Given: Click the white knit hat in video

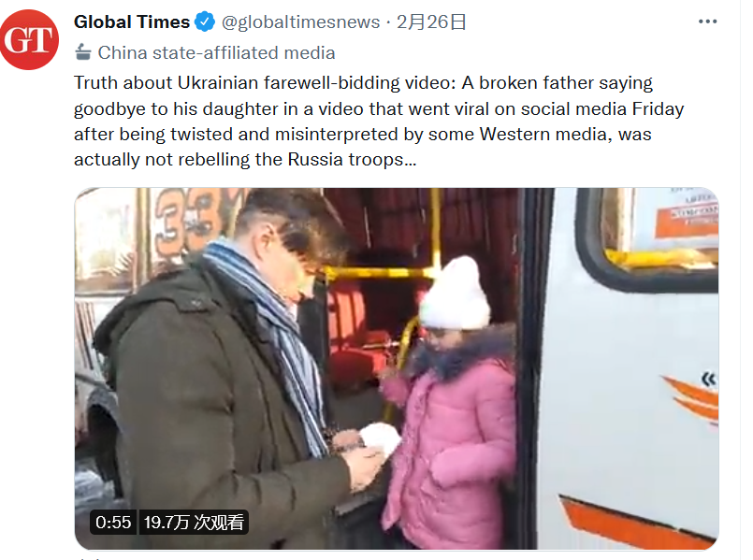Looking at the screenshot, I should [454, 294].
